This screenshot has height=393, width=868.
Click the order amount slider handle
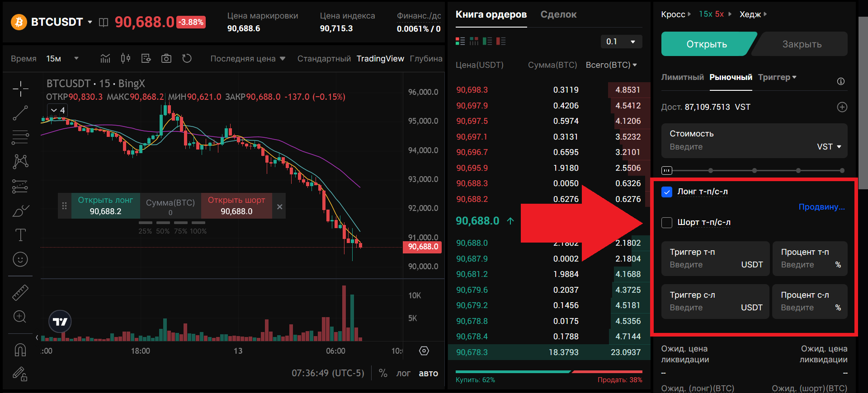[x=667, y=171]
